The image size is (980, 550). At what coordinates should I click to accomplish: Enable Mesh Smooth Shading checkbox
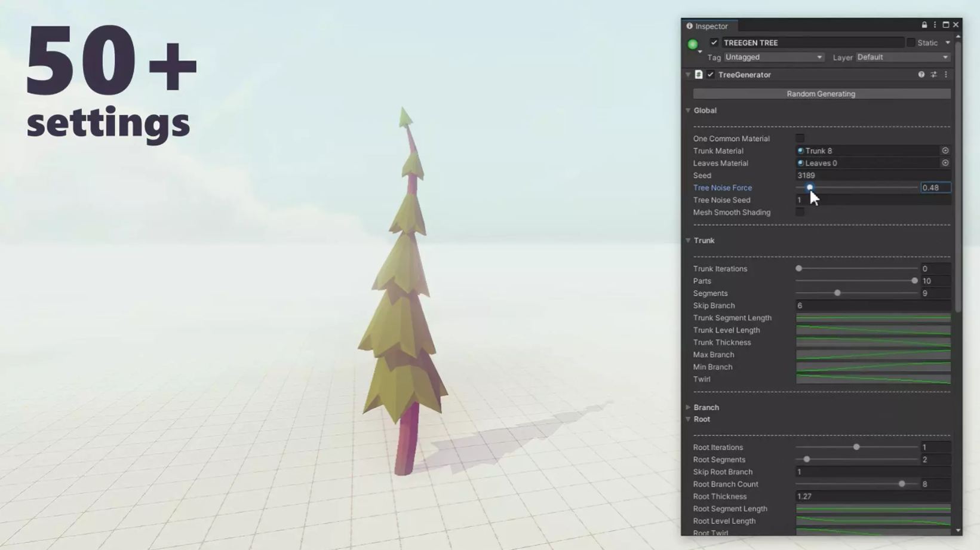click(800, 212)
